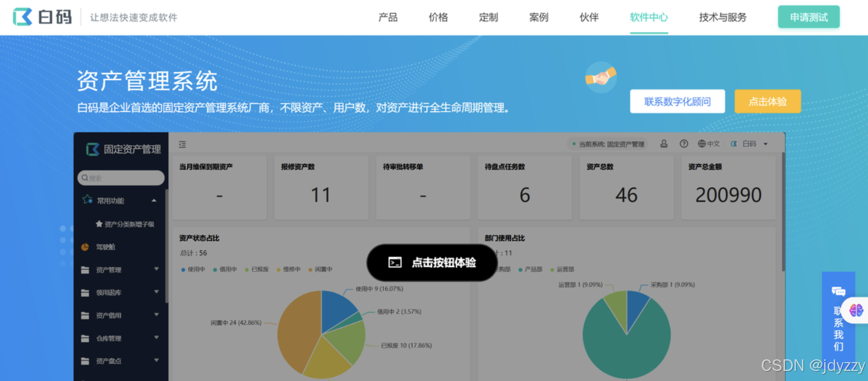Click the 白码 logo in the top navigation
This screenshot has height=381, width=868.
pyautogui.click(x=42, y=17)
